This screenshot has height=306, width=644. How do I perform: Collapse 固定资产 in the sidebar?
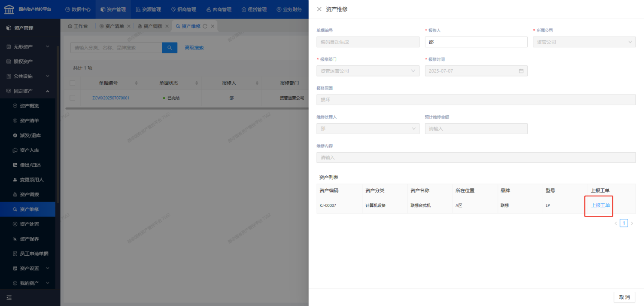click(x=27, y=91)
